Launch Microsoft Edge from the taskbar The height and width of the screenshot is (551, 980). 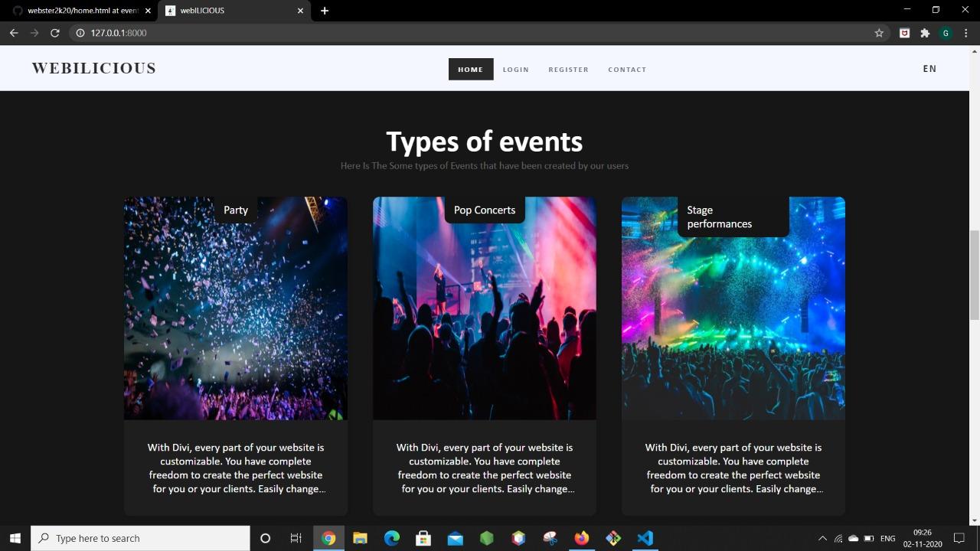391,538
